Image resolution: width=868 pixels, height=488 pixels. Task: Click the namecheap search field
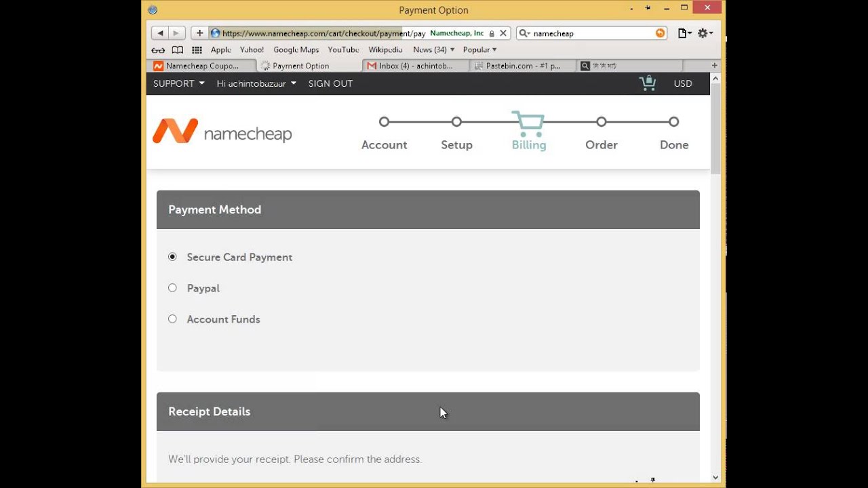(x=592, y=33)
